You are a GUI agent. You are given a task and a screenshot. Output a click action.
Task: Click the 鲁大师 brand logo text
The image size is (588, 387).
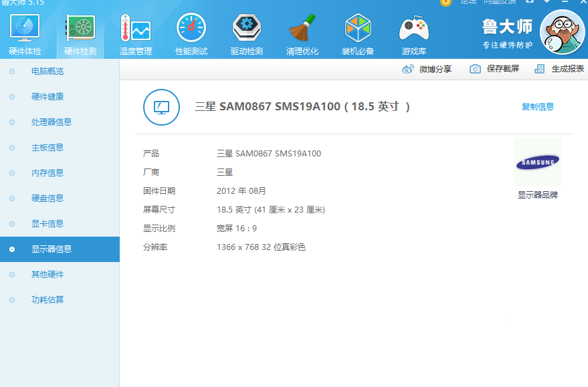(507, 27)
